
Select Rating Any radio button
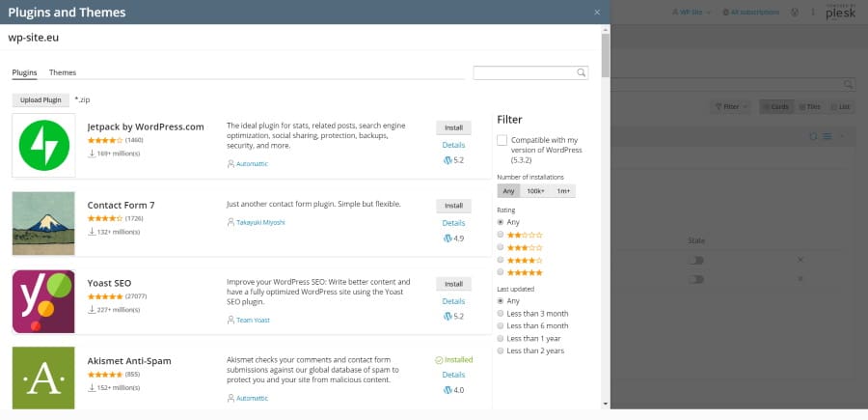(x=501, y=222)
